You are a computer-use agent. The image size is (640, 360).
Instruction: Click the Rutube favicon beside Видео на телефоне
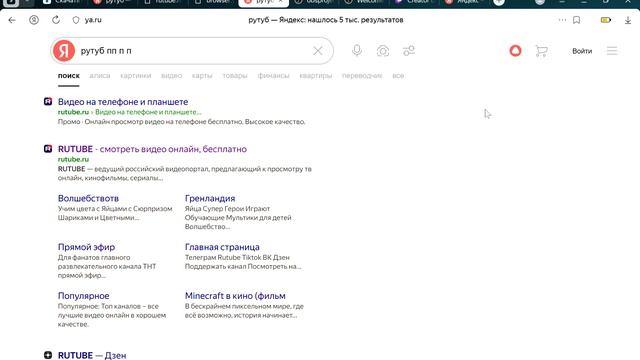click(48, 101)
